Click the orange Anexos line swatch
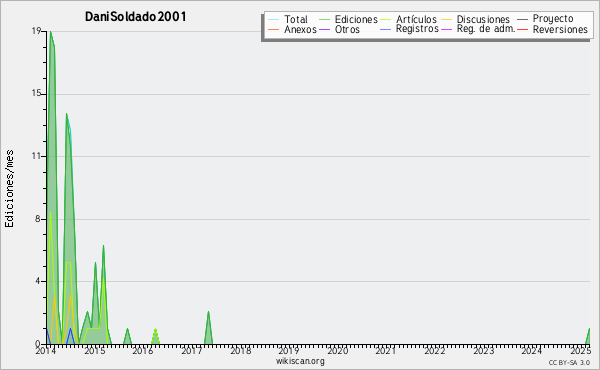Screen dimensions: 600x370 pos(274,29)
